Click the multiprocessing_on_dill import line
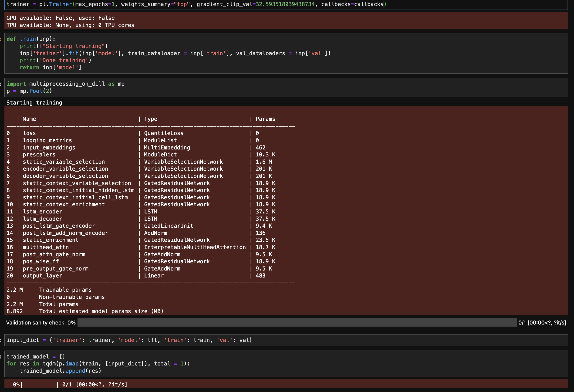Image resolution: width=574 pixels, height=392 pixels. 65,84
